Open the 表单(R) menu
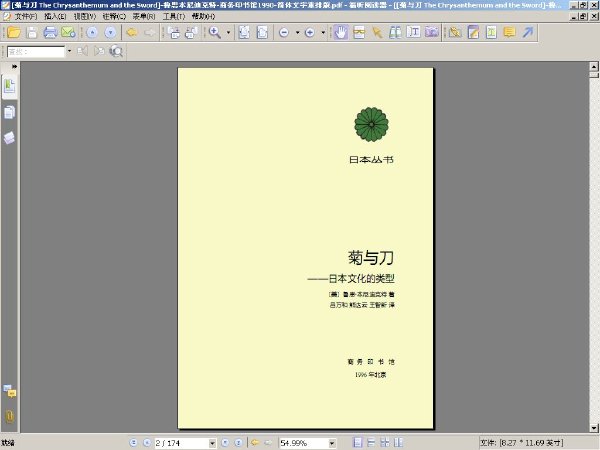 pyautogui.click(x=144, y=16)
